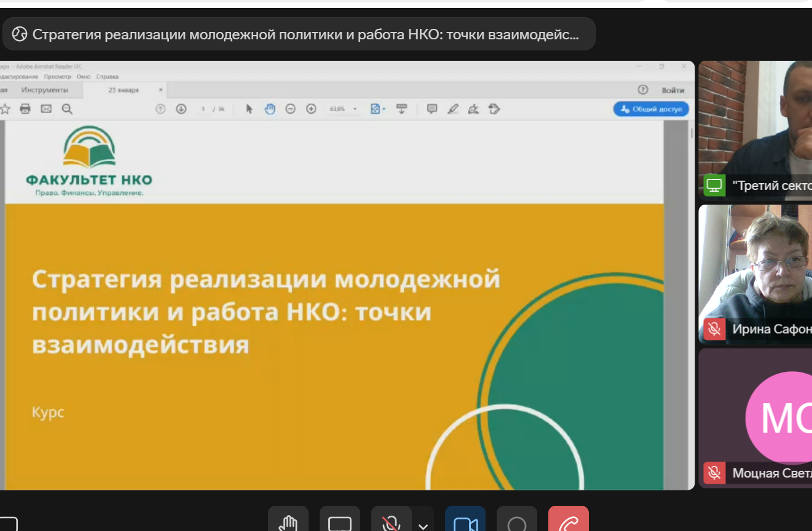Raise hand in the meeting
The image size is (812, 531).
pos(288,522)
